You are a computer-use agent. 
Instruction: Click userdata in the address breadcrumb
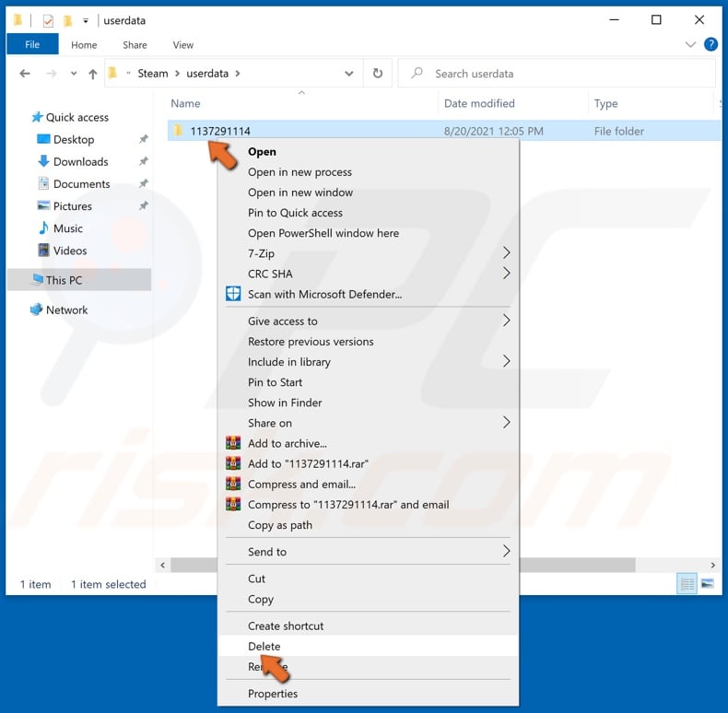(207, 74)
